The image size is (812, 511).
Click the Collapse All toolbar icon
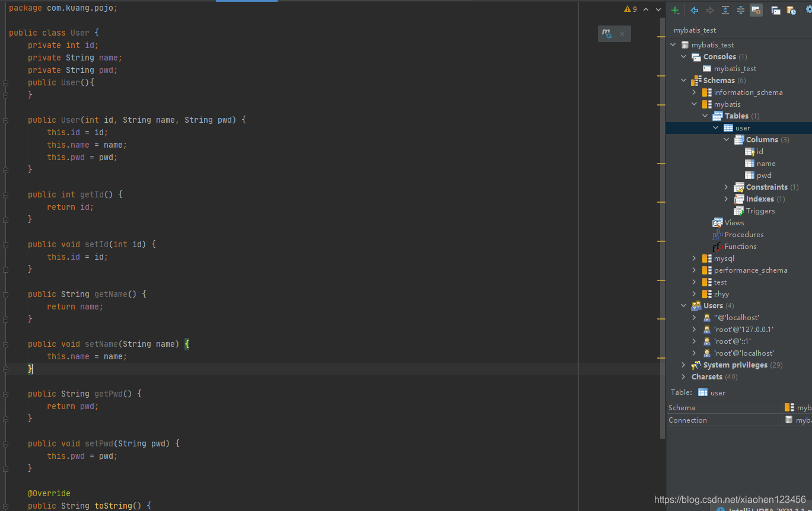[x=741, y=10]
